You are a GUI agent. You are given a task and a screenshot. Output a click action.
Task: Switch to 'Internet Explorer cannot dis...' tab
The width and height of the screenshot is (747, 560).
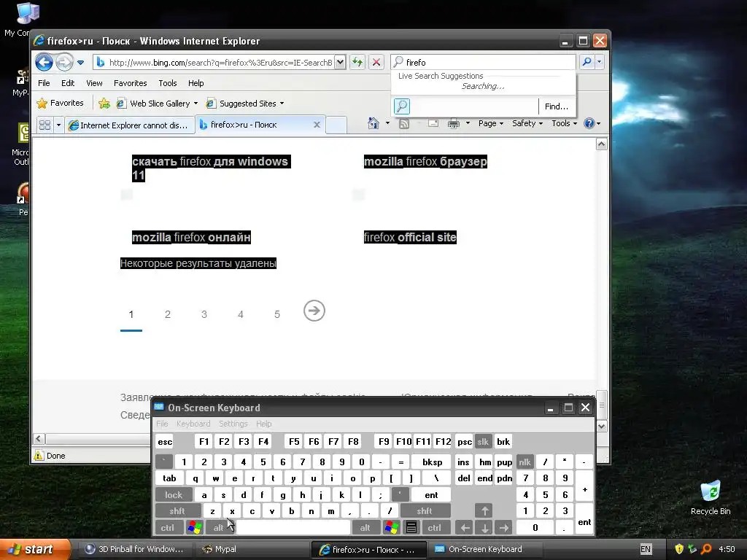pyautogui.click(x=128, y=125)
